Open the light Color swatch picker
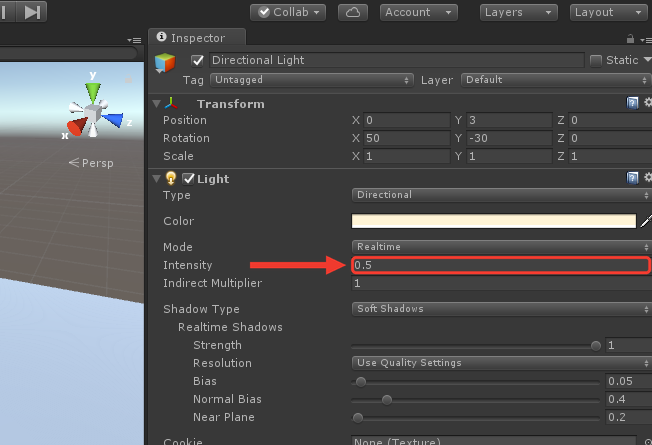This screenshot has width=652, height=445. point(494,221)
